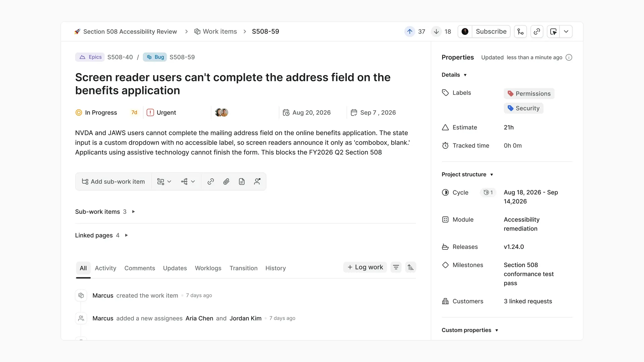Switch to the Comments tab
Image resolution: width=644 pixels, height=362 pixels.
pos(140,268)
